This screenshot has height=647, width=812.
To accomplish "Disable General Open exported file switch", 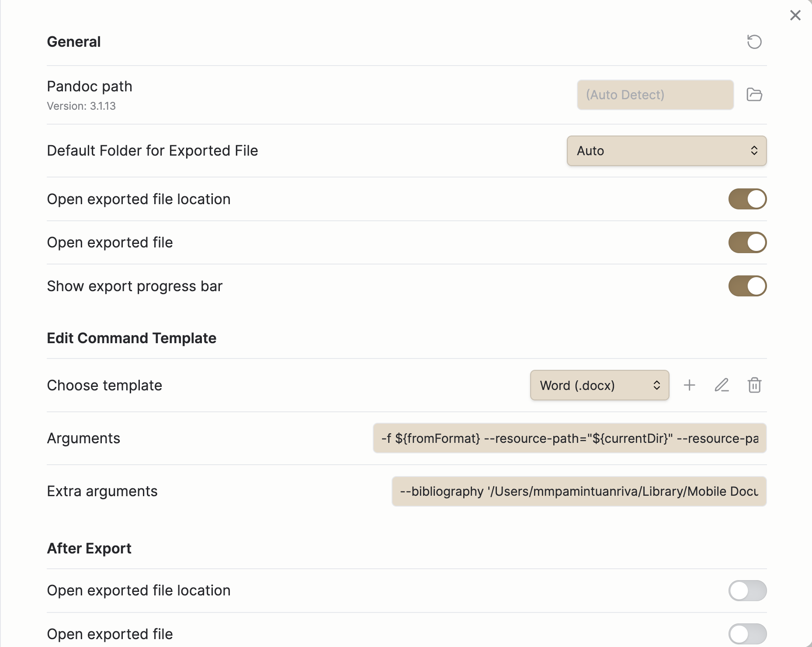I will (x=747, y=243).
